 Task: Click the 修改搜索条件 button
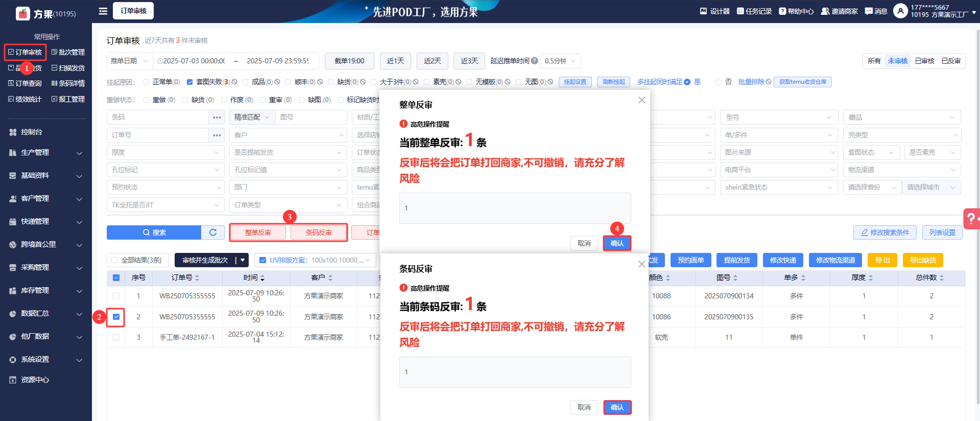coord(885,232)
